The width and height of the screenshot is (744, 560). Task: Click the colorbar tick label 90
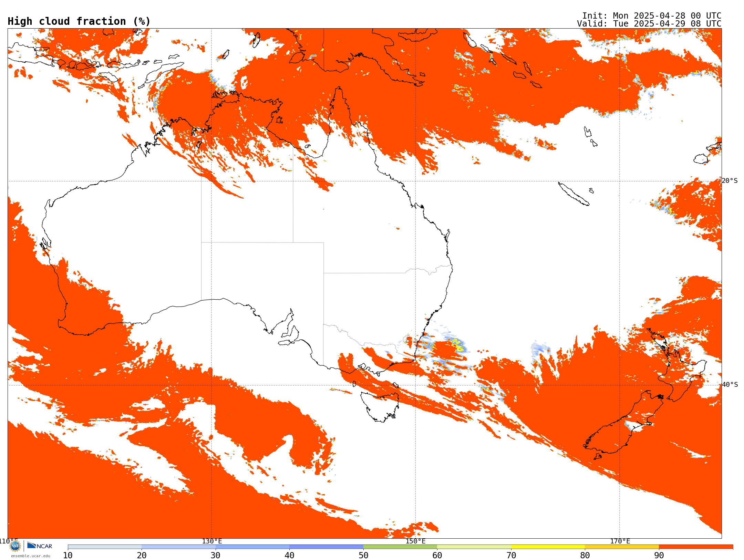coord(659,555)
